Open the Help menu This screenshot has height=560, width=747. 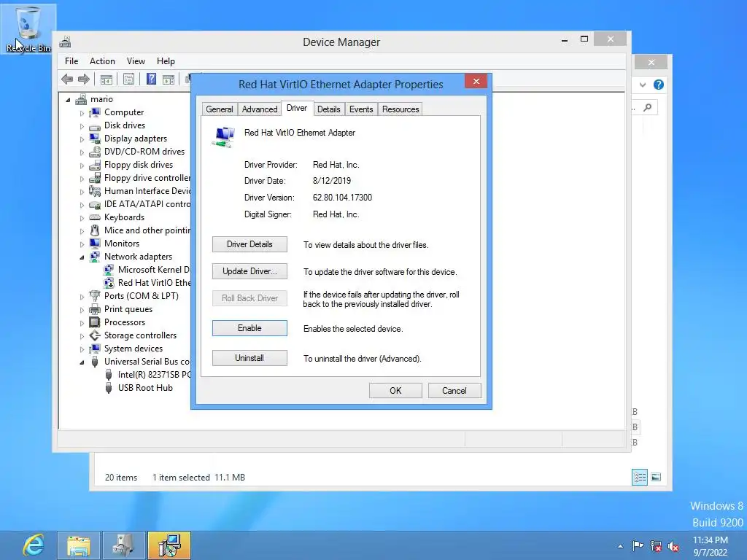(x=166, y=61)
